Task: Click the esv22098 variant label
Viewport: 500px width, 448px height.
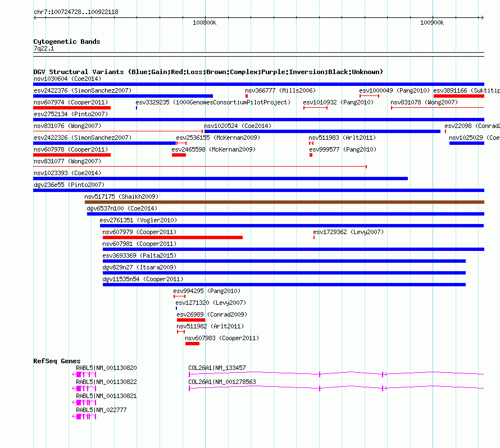Action: (472, 126)
